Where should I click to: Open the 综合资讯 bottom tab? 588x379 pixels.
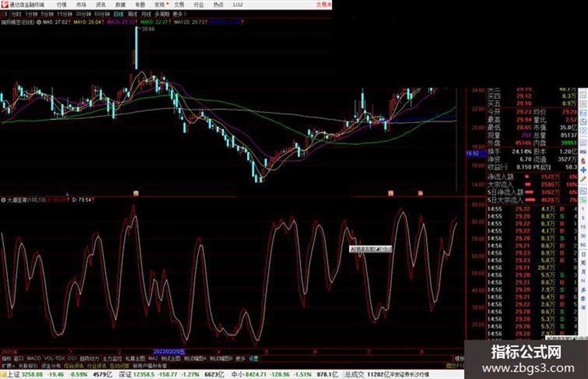tap(74, 365)
